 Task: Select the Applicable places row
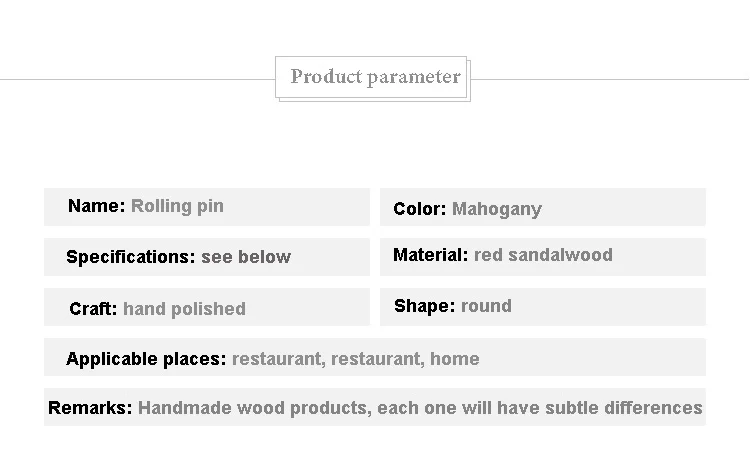pyautogui.click(x=375, y=357)
